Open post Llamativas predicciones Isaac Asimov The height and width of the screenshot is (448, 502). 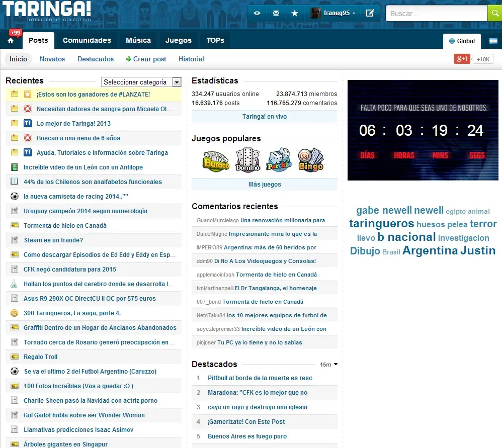[78, 429]
